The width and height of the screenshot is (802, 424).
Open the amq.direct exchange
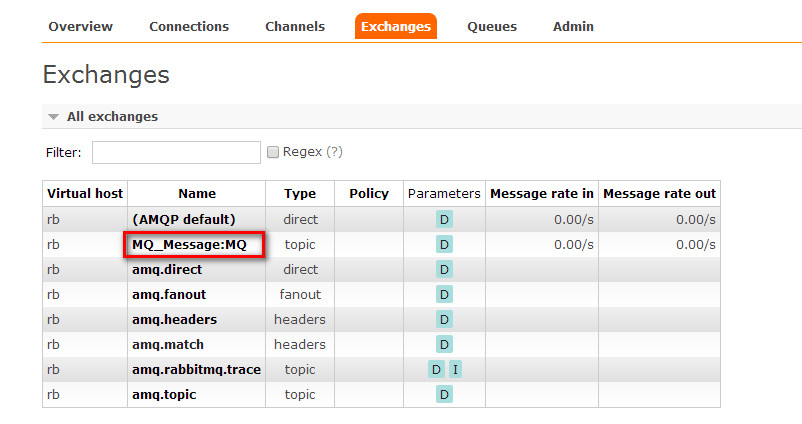pyautogui.click(x=167, y=270)
